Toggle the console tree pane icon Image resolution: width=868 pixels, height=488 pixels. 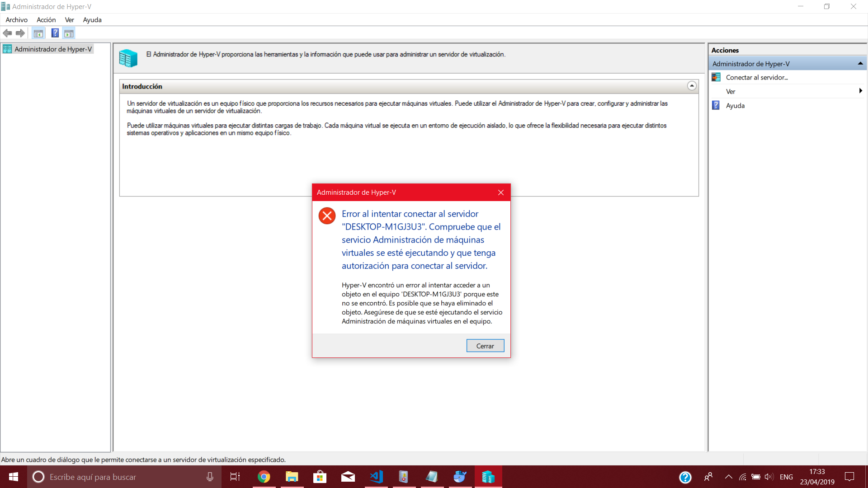(x=38, y=33)
